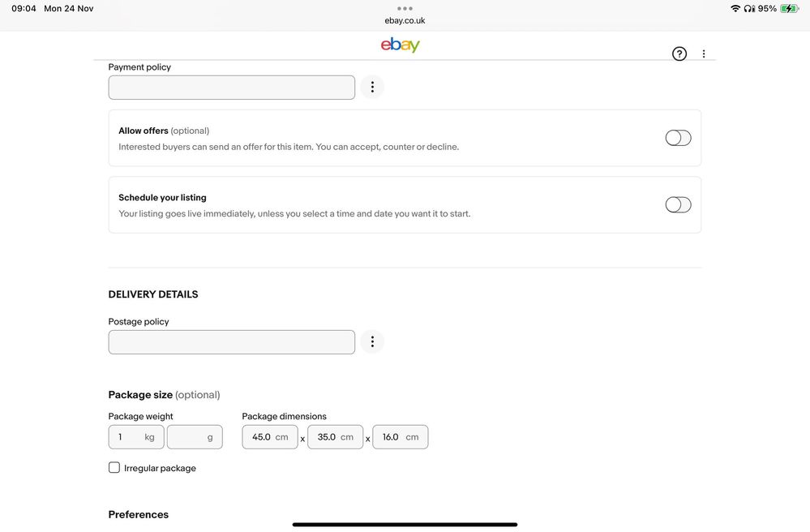Open the Postage policy dropdown field
This screenshot has height=532, width=810.
point(232,342)
